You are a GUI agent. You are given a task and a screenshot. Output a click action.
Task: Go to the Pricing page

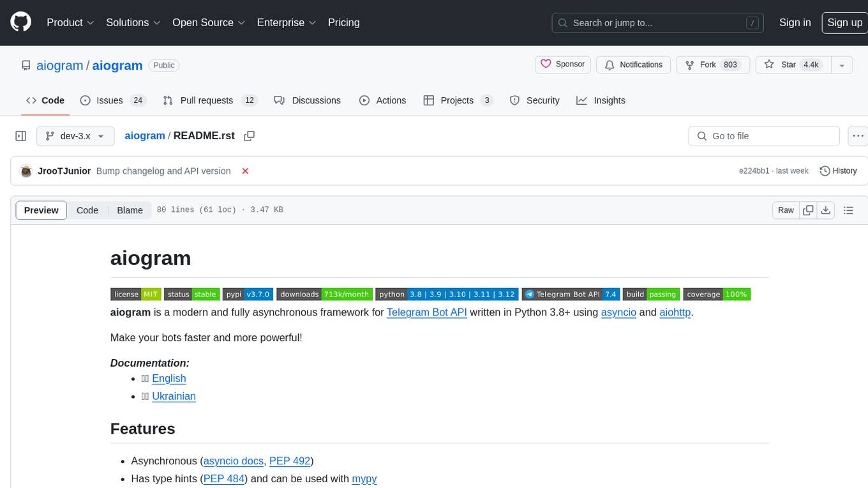pos(344,22)
